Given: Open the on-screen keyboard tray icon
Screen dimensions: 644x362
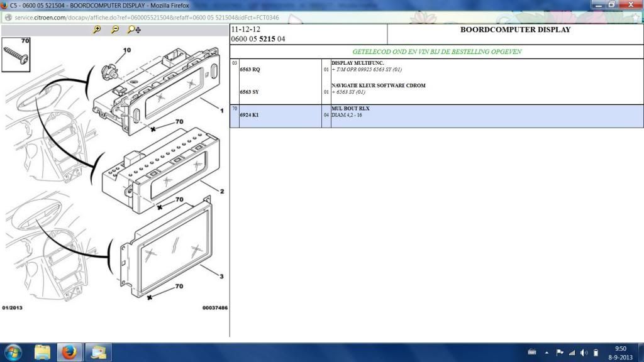Looking at the screenshot, I should click(532, 352).
